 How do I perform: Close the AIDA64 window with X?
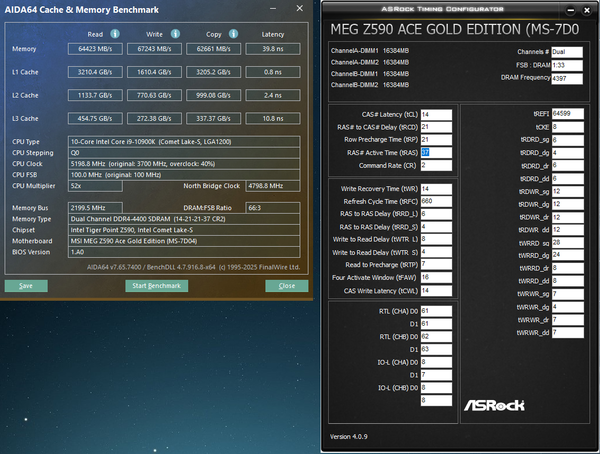(300, 8)
